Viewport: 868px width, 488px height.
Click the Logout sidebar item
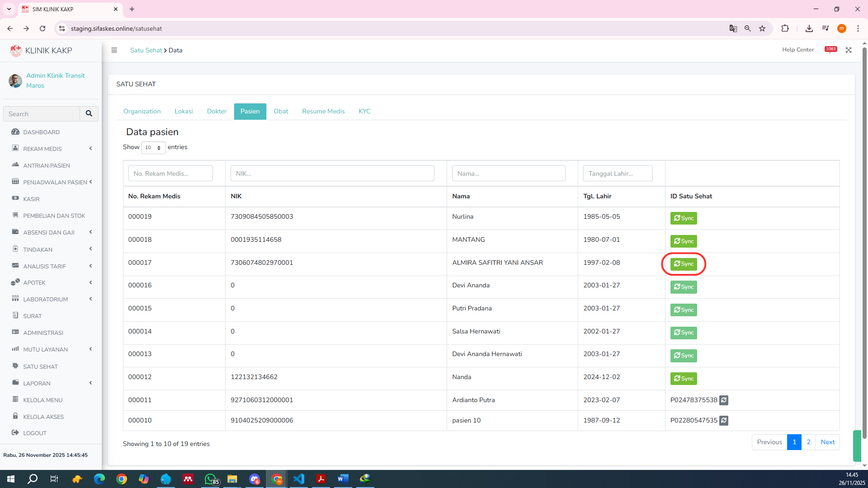(x=35, y=433)
